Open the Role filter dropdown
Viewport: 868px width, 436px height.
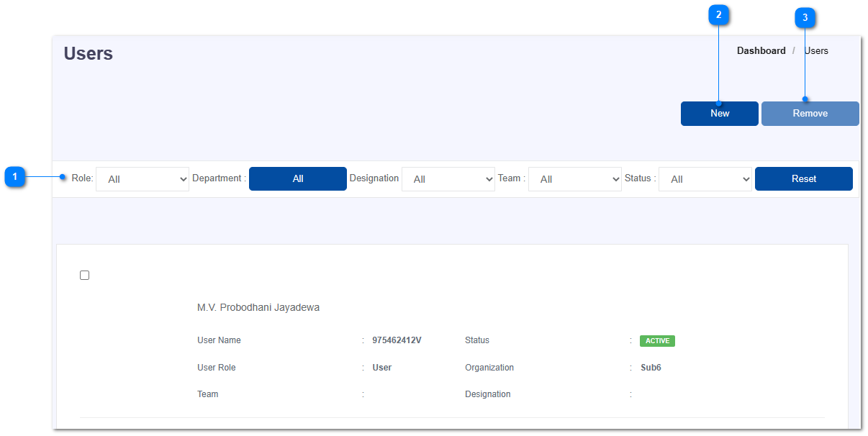(143, 179)
